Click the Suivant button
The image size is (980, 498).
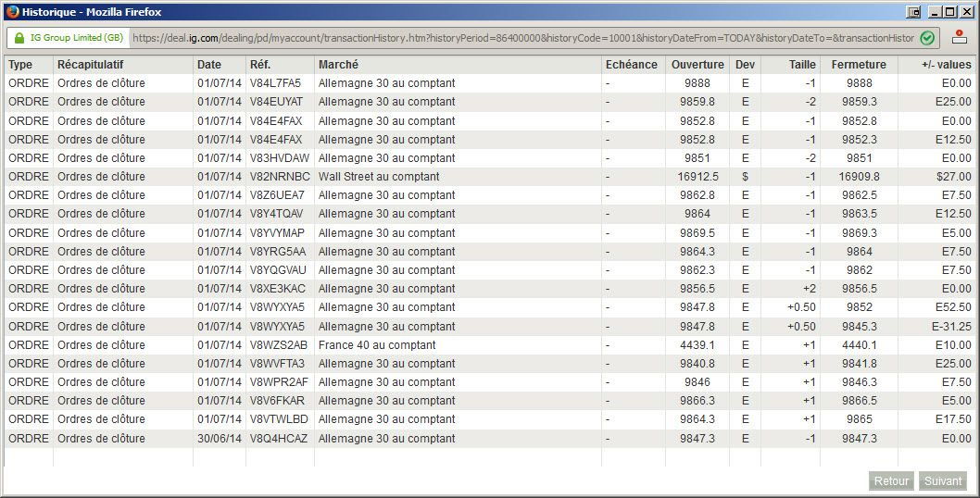point(943,480)
